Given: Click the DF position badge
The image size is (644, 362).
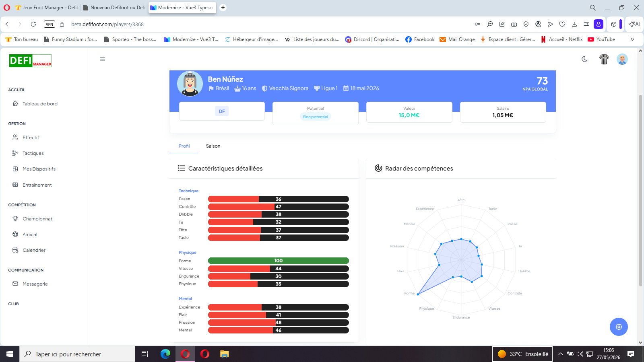Looking at the screenshot, I should pos(222,111).
